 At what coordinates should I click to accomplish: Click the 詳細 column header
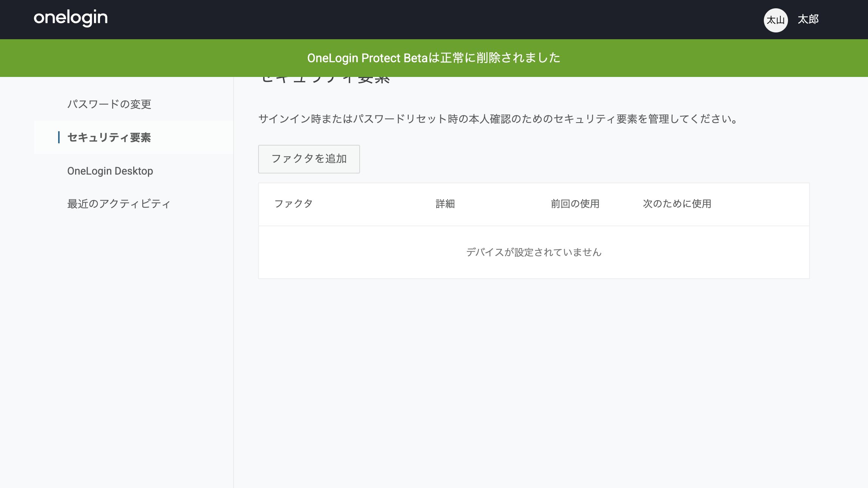[x=445, y=204]
